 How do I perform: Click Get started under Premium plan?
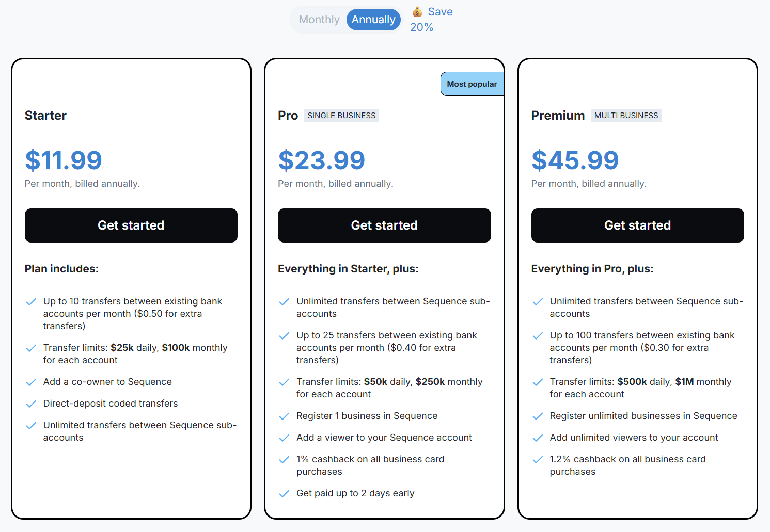[638, 225]
